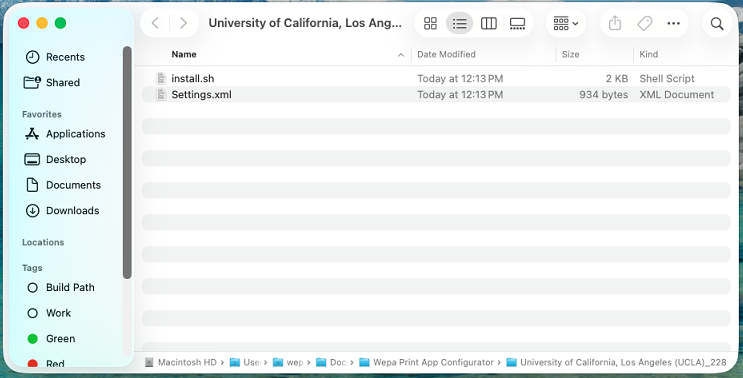Switch to gallery view

pos(517,23)
